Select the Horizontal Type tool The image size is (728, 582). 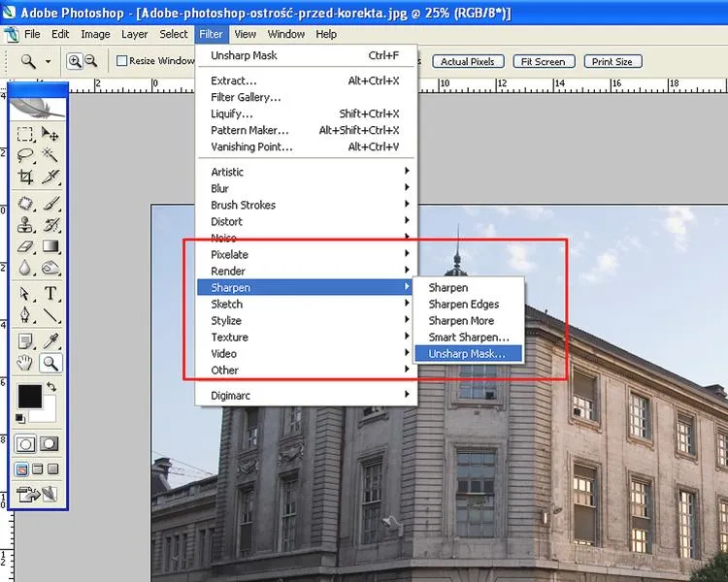coord(50,293)
